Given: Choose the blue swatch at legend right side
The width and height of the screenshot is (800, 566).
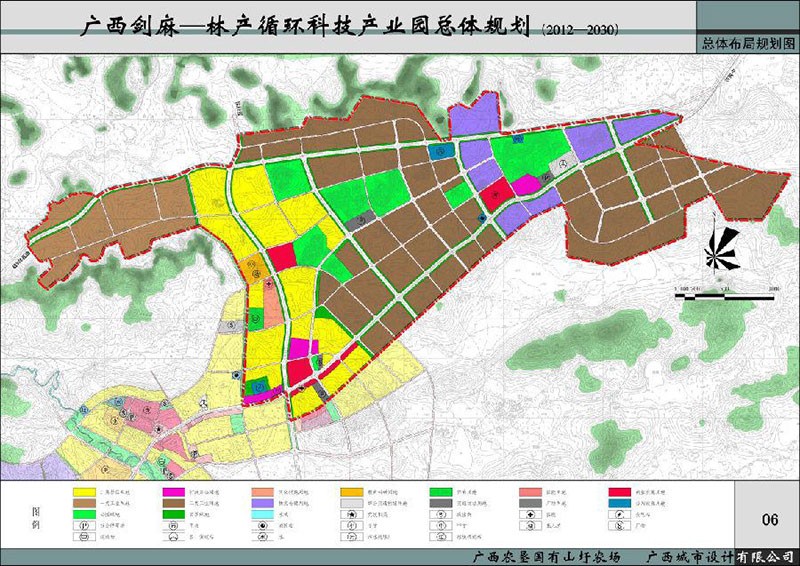Looking at the screenshot, I should coord(622,503).
